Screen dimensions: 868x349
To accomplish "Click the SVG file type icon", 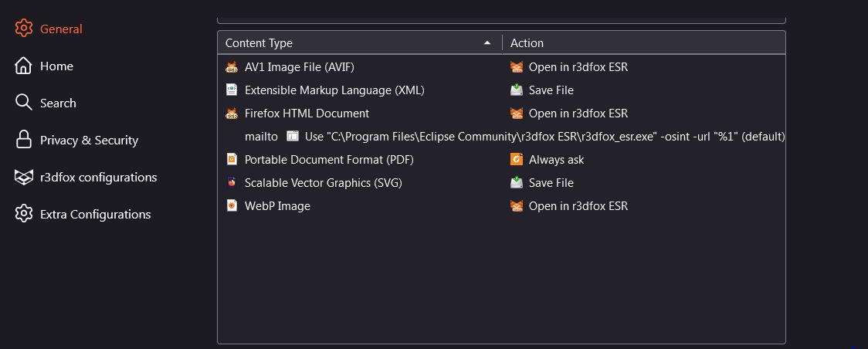I will pyautogui.click(x=232, y=182).
